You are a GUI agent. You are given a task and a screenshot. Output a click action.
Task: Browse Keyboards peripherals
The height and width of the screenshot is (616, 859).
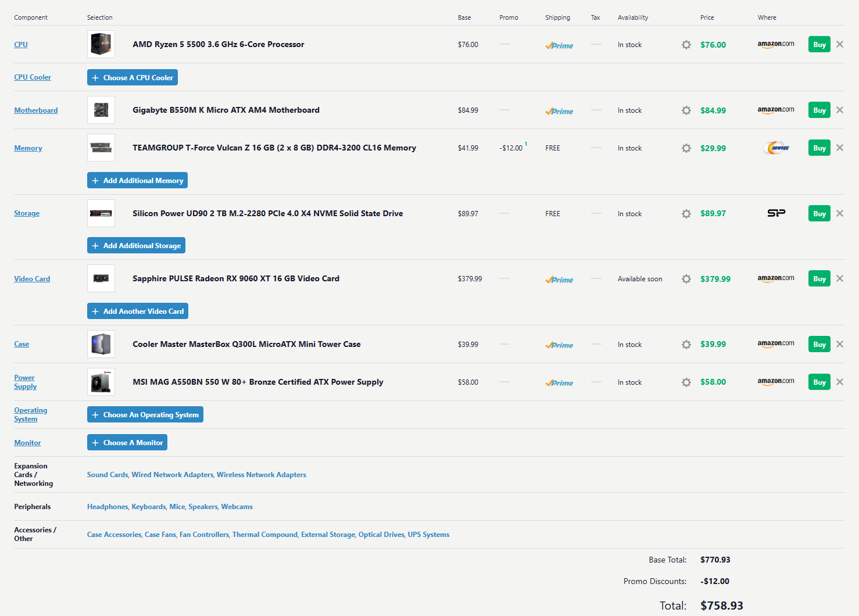pos(149,506)
